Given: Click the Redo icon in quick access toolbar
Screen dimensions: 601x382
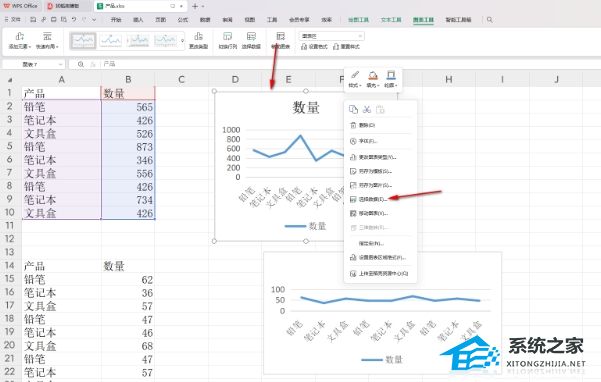Looking at the screenshot, I should 84,20.
